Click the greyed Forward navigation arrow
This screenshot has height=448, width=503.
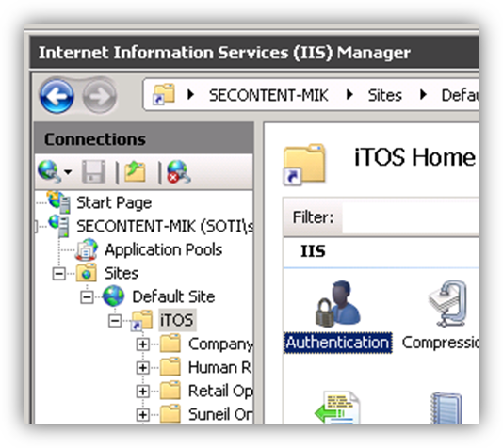tap(100, 96)
